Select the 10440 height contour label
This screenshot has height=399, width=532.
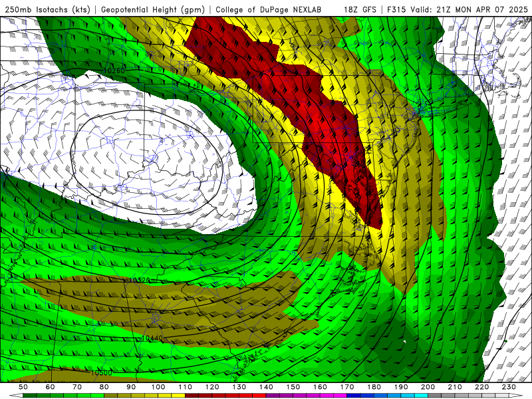(152, 338)
